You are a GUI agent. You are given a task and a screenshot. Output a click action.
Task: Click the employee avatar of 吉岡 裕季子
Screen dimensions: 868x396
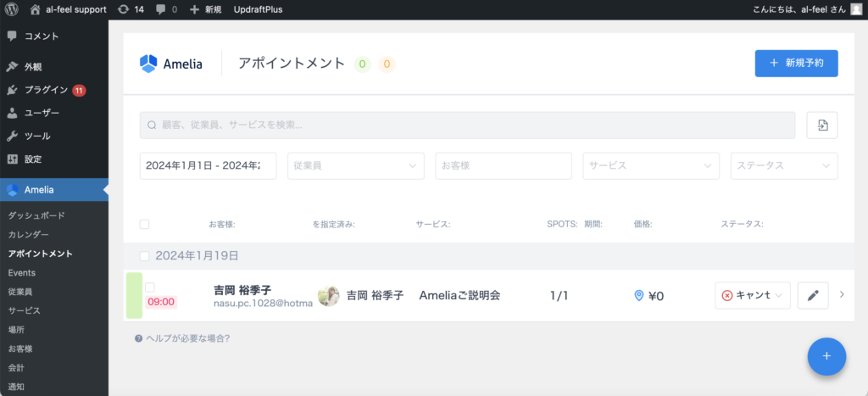(328, 295)
